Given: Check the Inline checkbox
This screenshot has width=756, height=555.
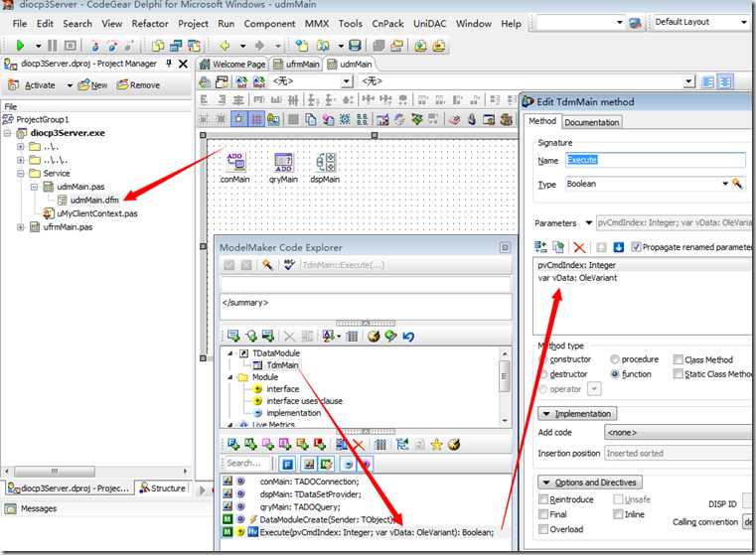Looking at the screenshot, I should tap(618, 514).
